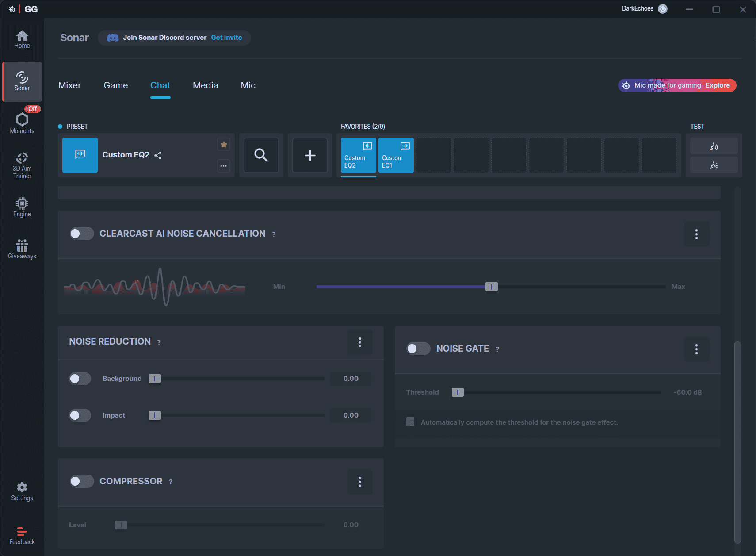
Task: Enable ClearCast AI Noise Cancellation toggle
Action: pyautogui.click(x=82, y=234)
